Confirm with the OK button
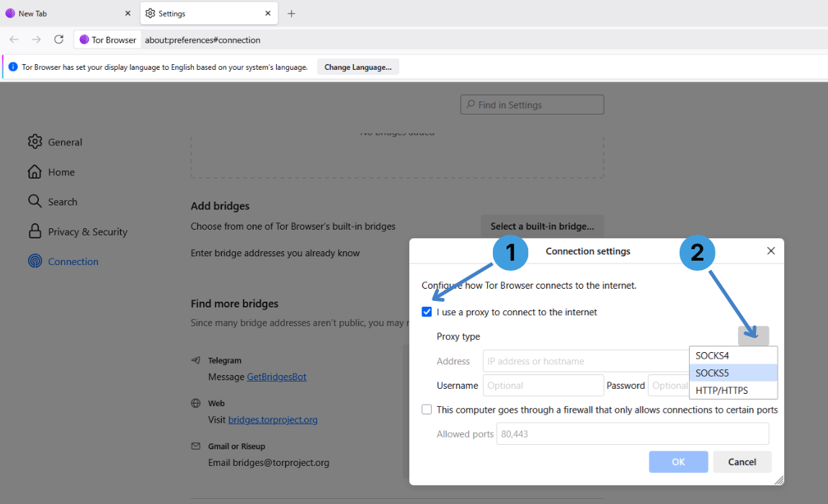The width and height of the screenshot is (828, 504). pyautogui.click(x=679, y=462)
